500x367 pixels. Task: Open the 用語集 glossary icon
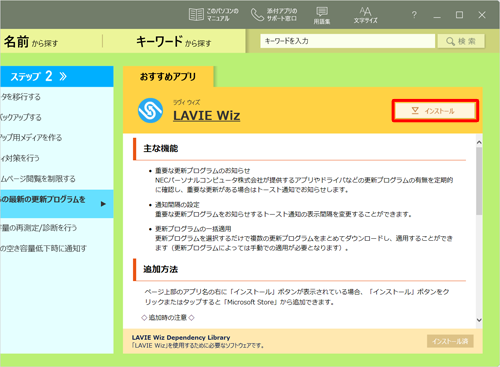pos(322,16)
